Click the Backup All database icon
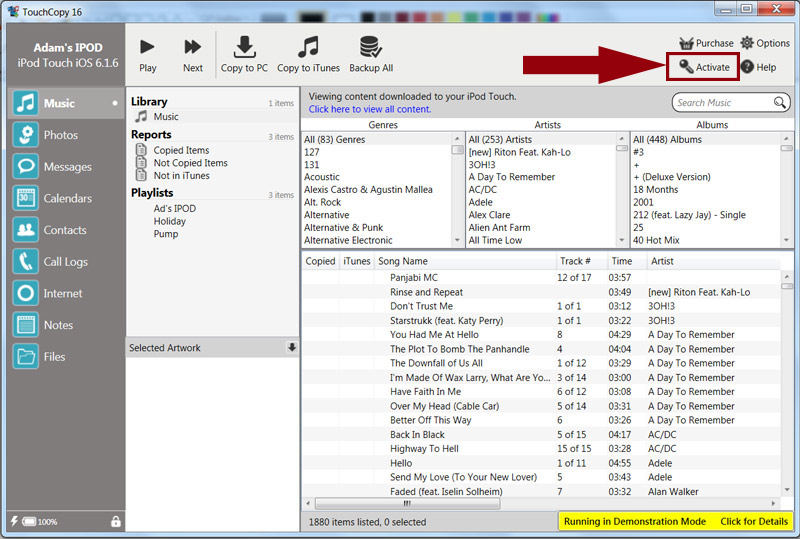The image size is (800, 539). tap(370, 47)
